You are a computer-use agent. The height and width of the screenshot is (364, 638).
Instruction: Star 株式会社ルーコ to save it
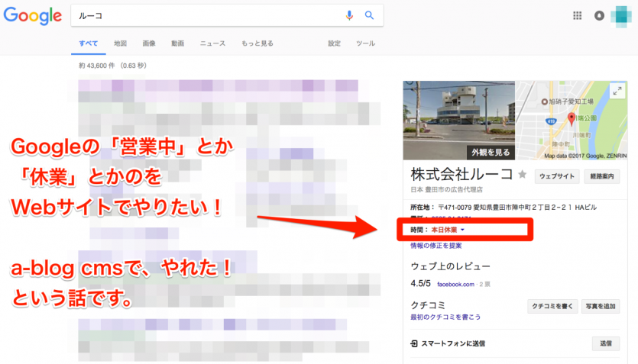[x=523, y=174]
